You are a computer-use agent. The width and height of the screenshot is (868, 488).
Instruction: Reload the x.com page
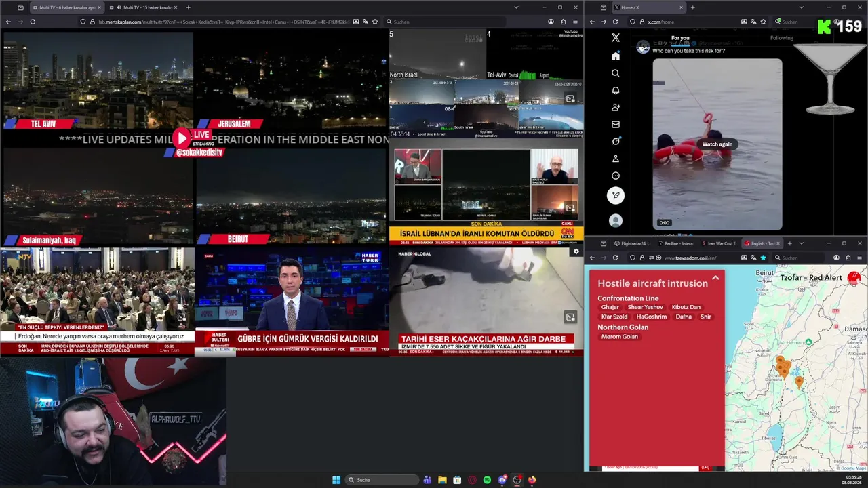click(616, 22)
